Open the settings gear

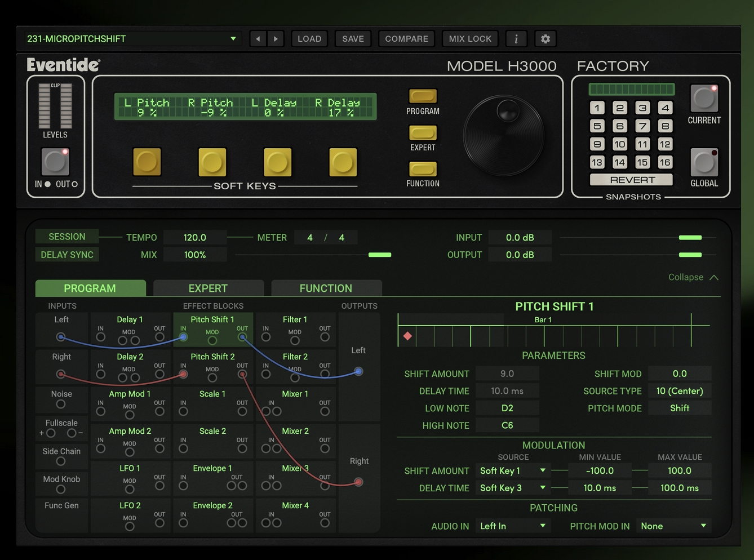click(x=545, y=39)
